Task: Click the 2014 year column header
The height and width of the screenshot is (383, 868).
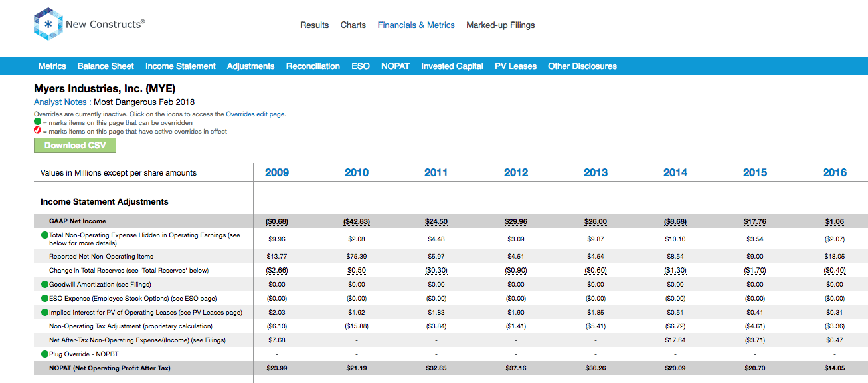Action: (x=675, y=172)
